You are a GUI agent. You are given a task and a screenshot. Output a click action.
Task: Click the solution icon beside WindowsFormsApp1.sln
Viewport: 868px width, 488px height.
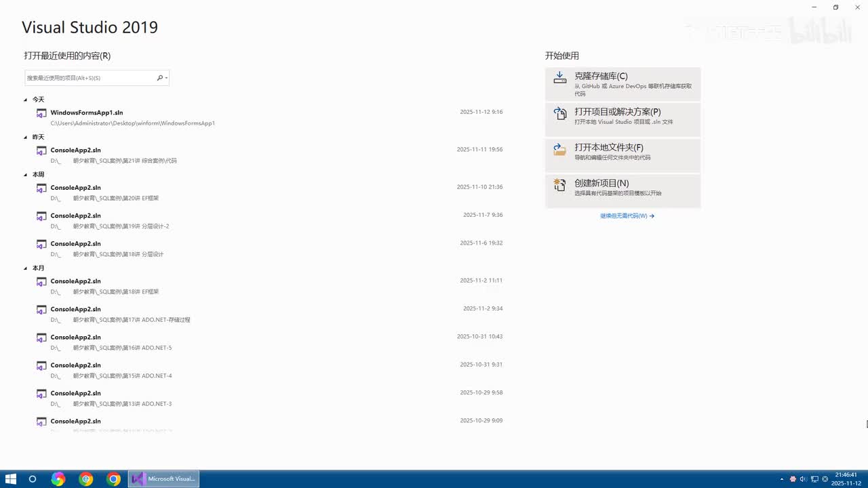click(x=41, y=113)
